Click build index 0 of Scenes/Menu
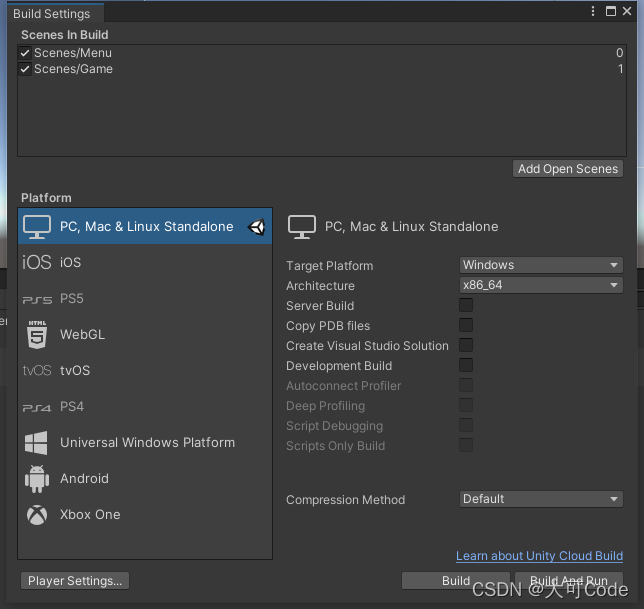The image size is (644, 609). 619,53
